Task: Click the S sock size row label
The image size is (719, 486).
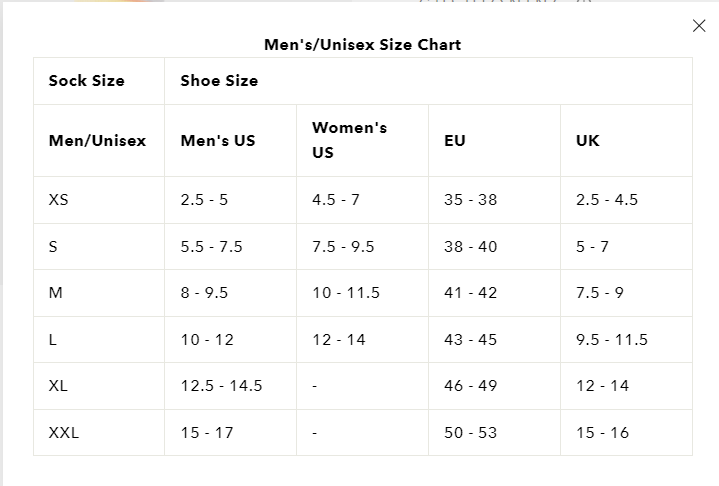Action: click(53, 246)
